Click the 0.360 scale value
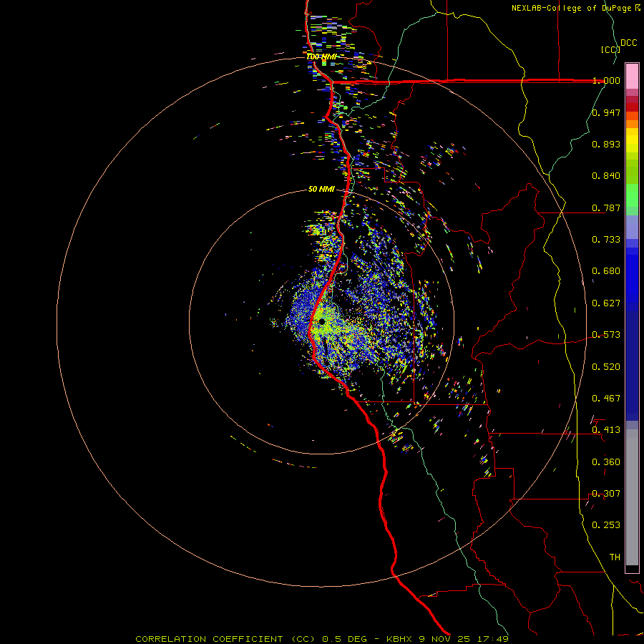This screenshot has width=644, height=644. pyautogui.click(x=606, y=462)
